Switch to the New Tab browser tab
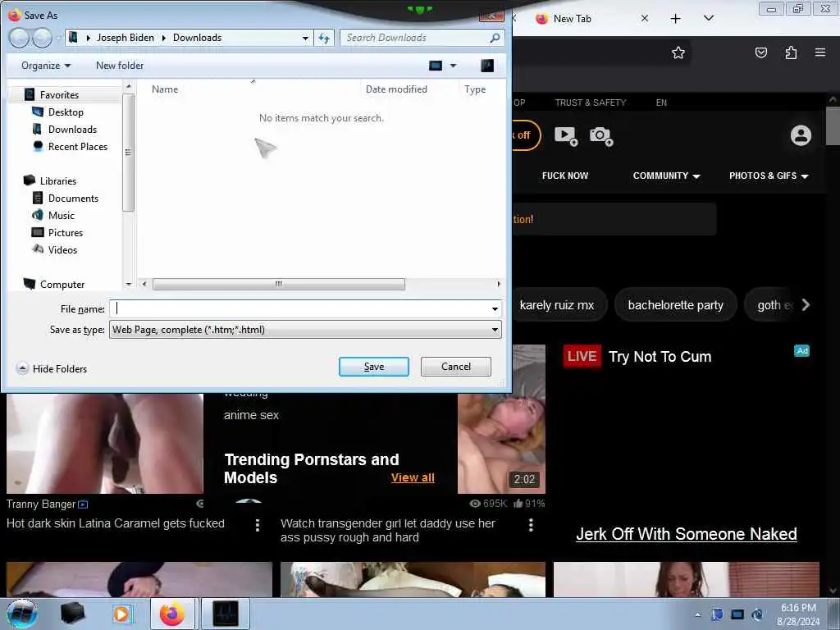Viewport: 840px width, 630px height. click(x=572, y=19)
